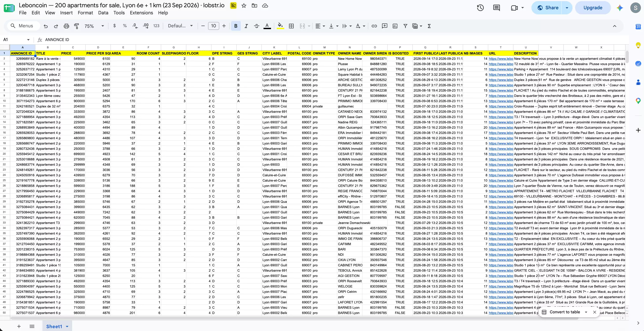Click the Share button
Viewport: 644px width, 331px height.
[547, 8]
